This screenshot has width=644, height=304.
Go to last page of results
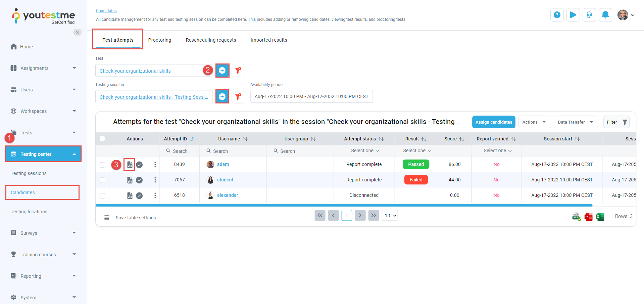(374, 215)
